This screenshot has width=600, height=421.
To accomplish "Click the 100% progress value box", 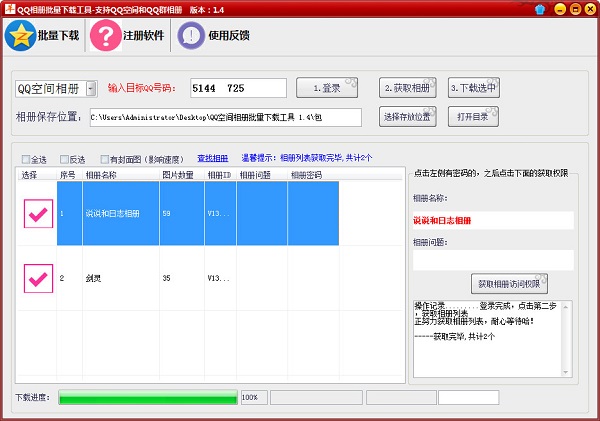I will (x=254, y=397).
